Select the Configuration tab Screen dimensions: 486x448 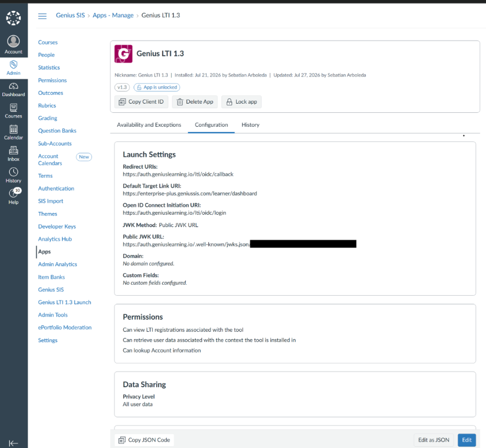coord(211,124)
